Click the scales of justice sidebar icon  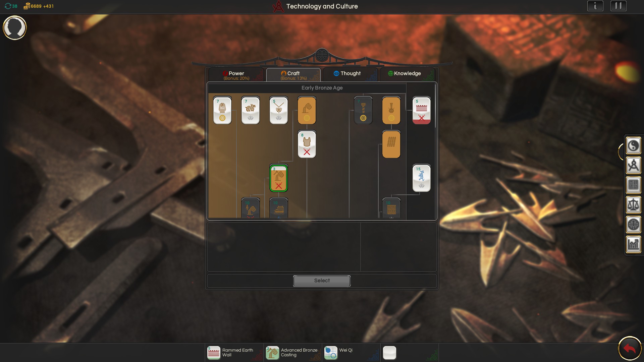pyautogui.click(x=633, y=205)
